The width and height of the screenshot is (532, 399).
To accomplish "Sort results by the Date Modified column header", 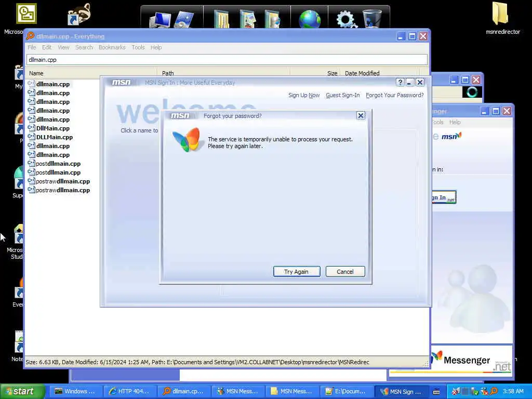I will pos(380,73).
